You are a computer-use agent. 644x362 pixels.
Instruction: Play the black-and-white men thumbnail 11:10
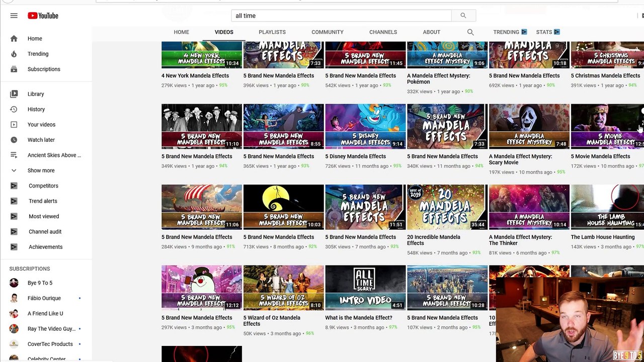pyautogui.click(x=201, y=127)
